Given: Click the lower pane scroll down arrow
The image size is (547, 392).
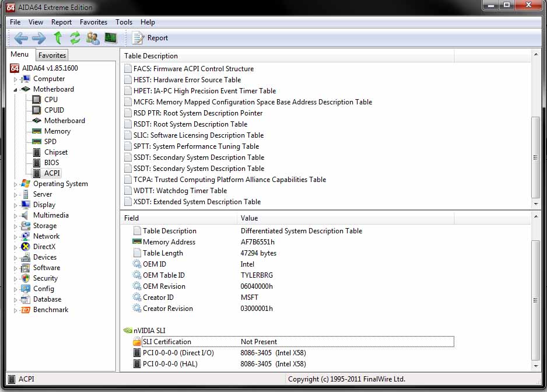Looking at the screenshot, I should click(535, 366).
